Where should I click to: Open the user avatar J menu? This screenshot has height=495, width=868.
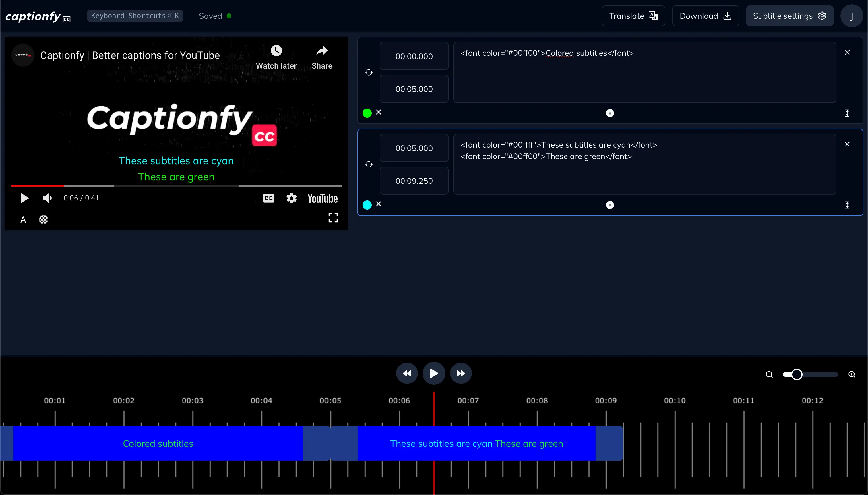pyautogui.click(x=851, y=16)
